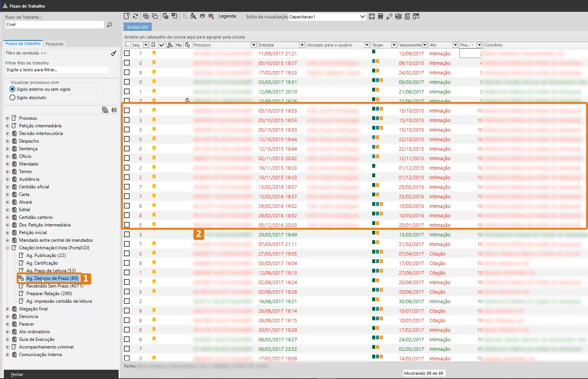Edit the visualization style with pencil icon
The height and width of the screenshot is (379, 588).
coord(389,16)
